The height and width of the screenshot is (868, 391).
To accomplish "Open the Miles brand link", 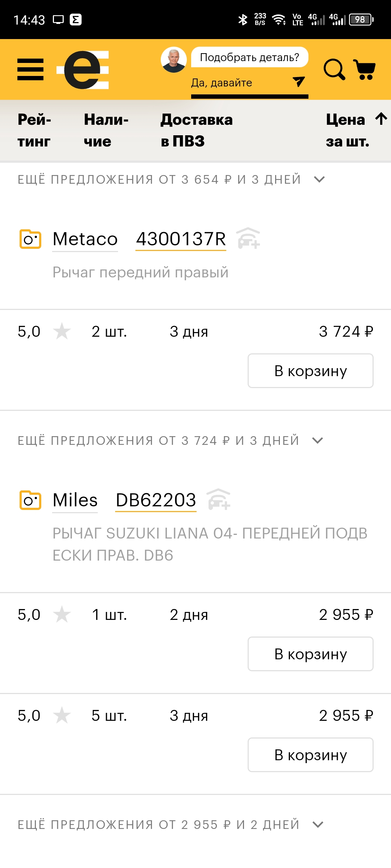I will [x=75, y=500].
